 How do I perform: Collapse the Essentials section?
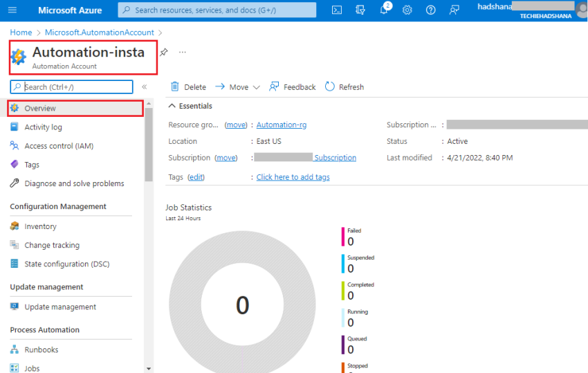172,106
